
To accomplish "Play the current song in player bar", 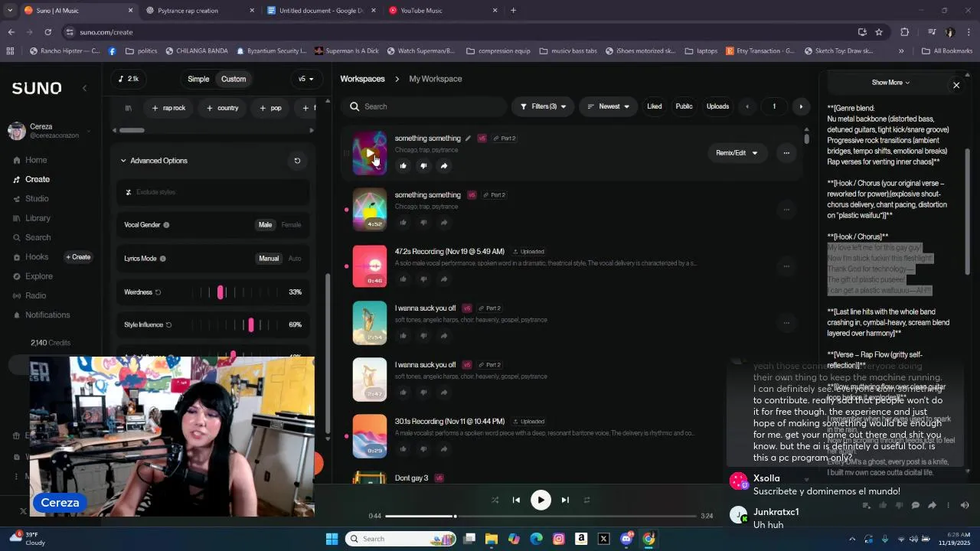I will coord(541,500).
